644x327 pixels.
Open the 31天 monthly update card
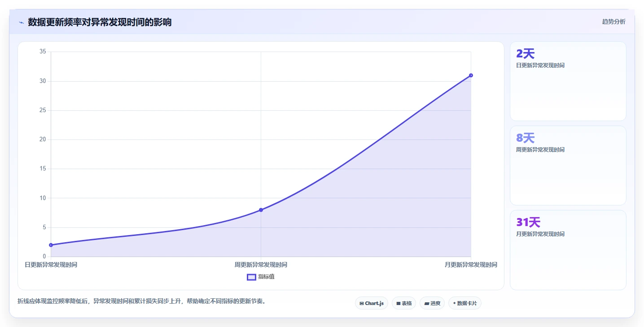point(568,250)
